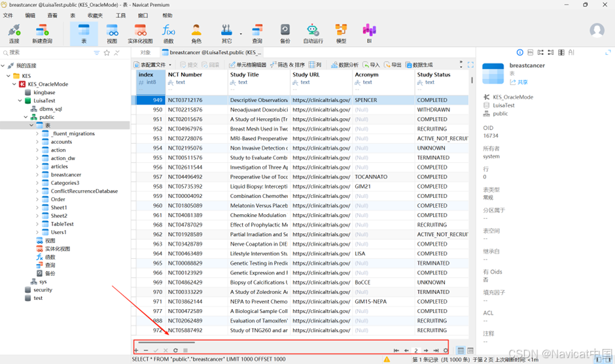Select the 表 table toolbar button
Image resolution: width=615 pixels, height=364 pixels.
pyautogui.click(x=84, y=34)
